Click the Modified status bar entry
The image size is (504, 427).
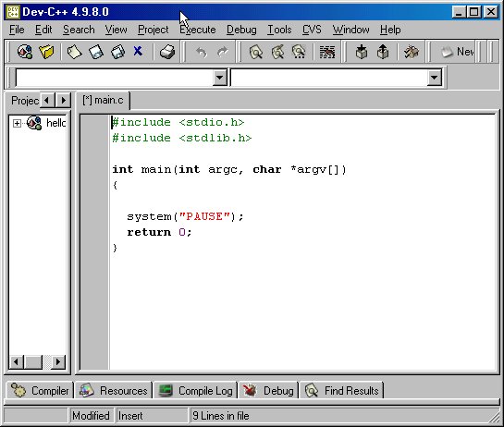[91, 416]
